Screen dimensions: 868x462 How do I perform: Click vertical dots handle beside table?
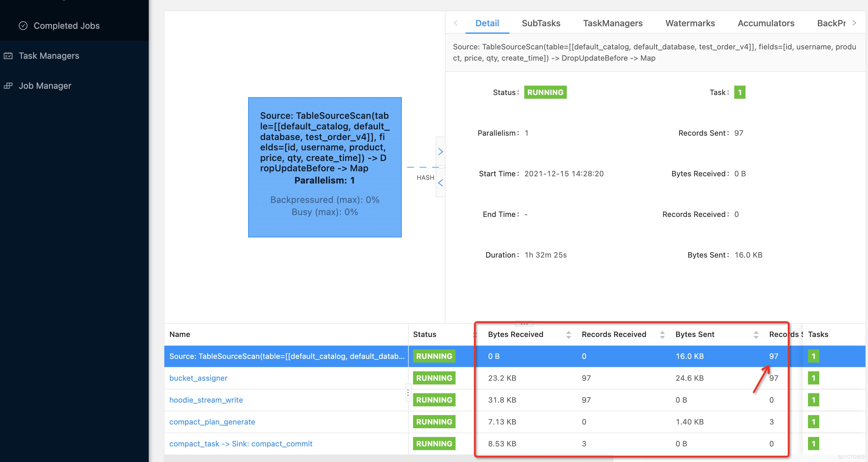[408, 392]
